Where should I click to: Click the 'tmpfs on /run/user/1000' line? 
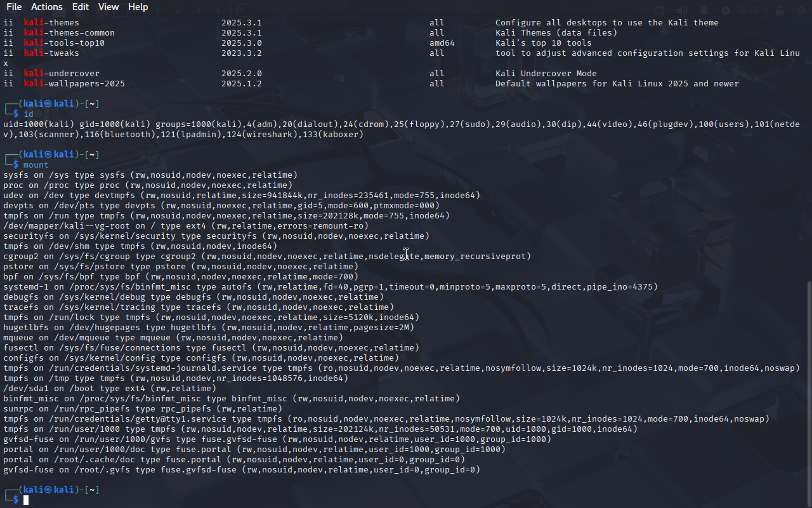pos(320,429)
